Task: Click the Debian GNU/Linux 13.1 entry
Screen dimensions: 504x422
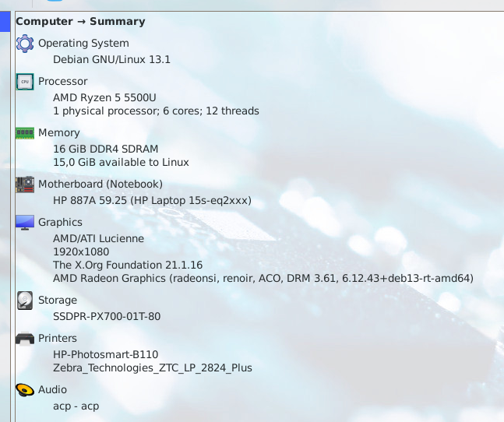Action: (111, 59)
